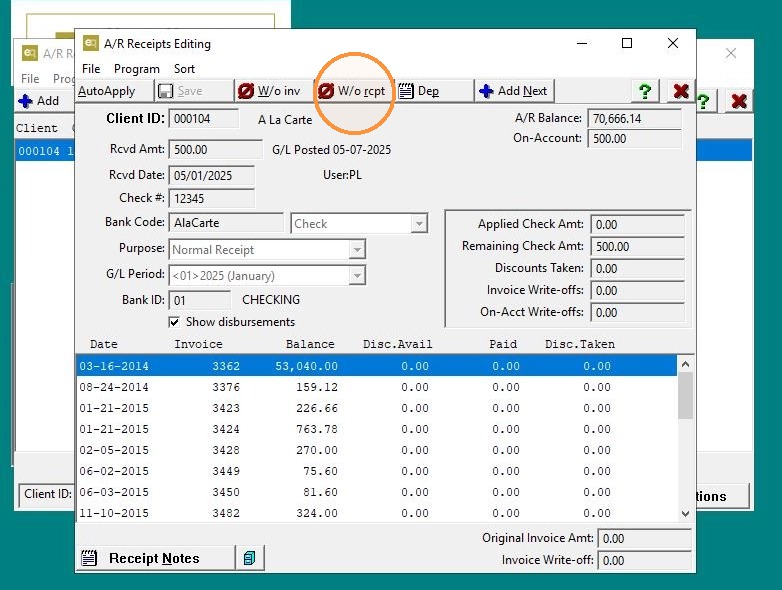The image size is (782, 590).
Task: Open help with the green question mark
Action: [645, 91]
